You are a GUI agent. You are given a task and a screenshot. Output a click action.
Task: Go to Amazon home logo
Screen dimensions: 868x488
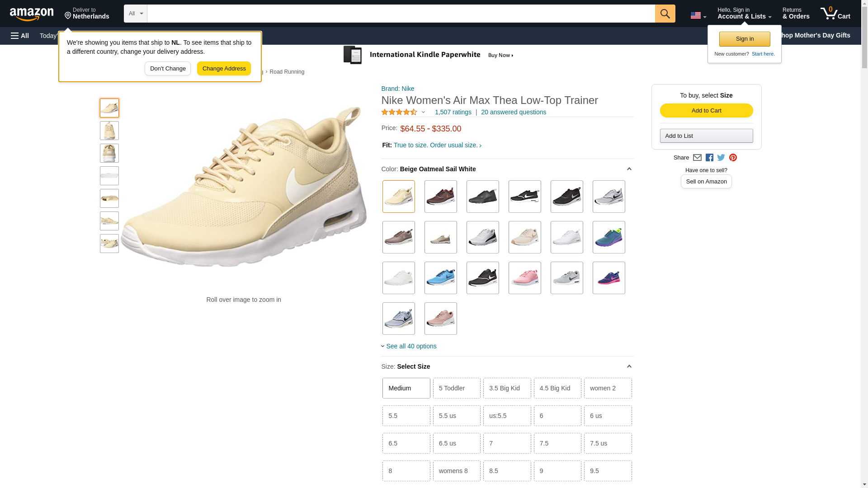pos(32,14)
